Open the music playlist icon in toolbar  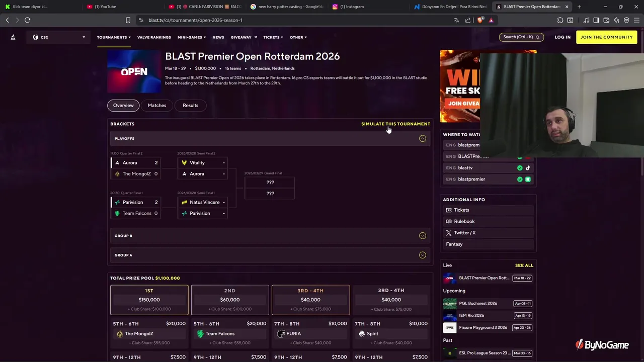click(x=586, y=20)
